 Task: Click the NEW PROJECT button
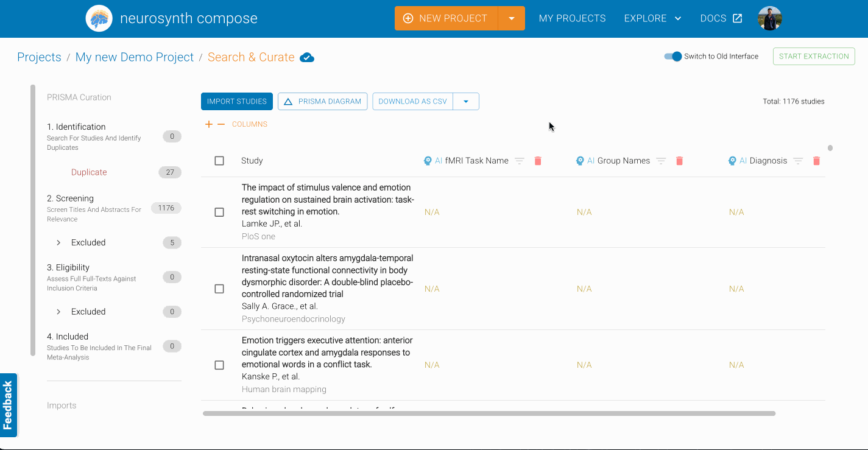coord(446,18)
